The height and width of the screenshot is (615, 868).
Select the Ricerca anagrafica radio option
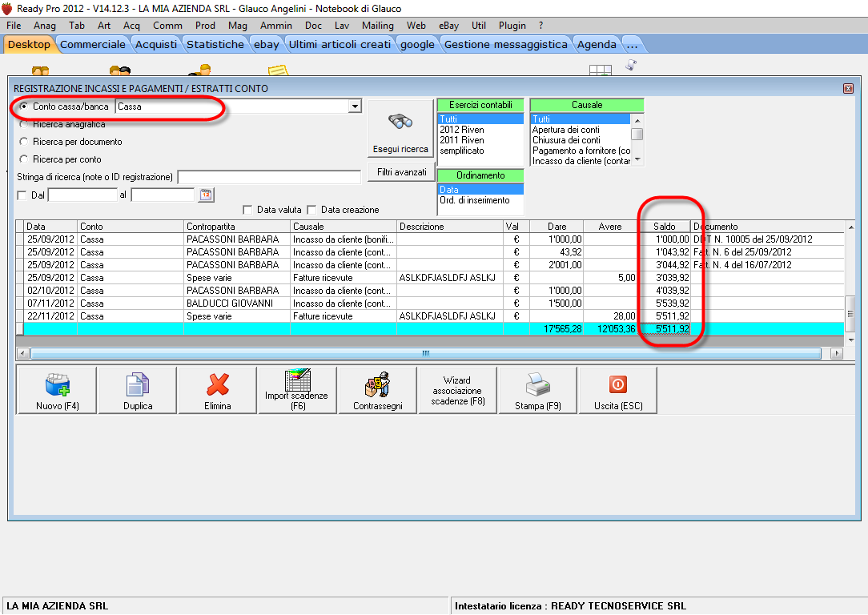click(x=24, y=124)
